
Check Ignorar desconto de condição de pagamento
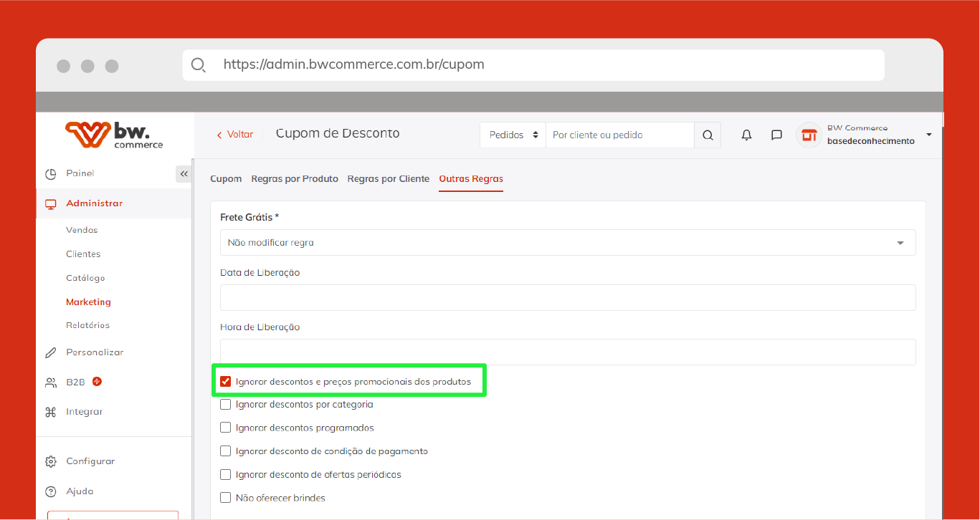click(x=226, y=451)
